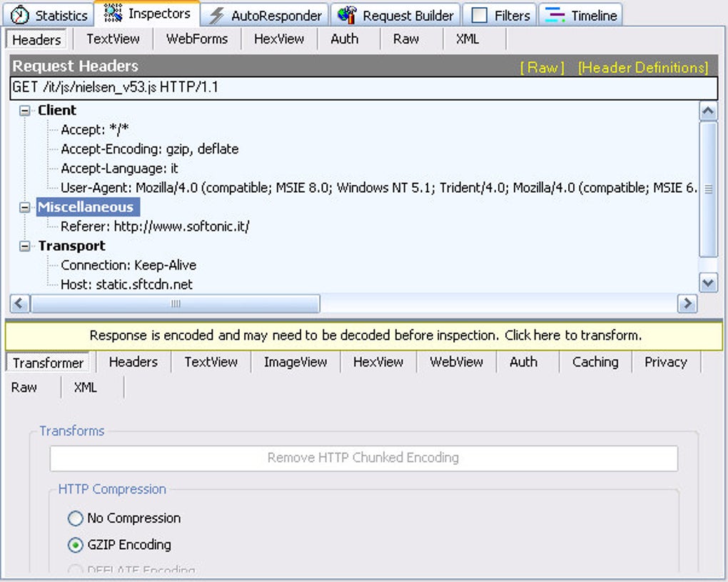This screenshot has width=728, height=582.
Task: Open the request XML tab
Action: click(467, 39)
